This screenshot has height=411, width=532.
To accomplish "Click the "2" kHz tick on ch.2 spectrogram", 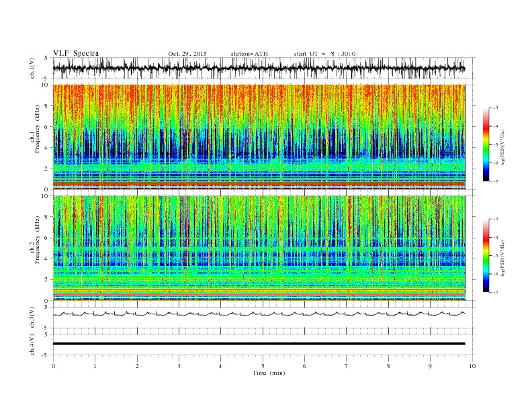I will 47,280.
